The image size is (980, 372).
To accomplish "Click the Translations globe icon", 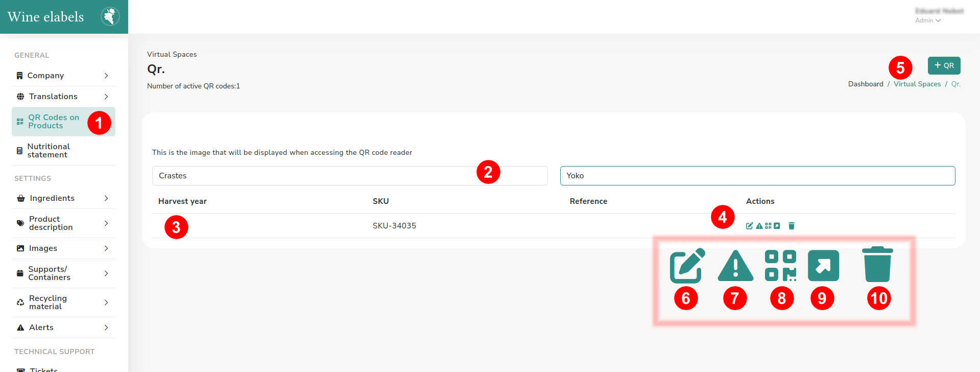I will tap(20, 97).
